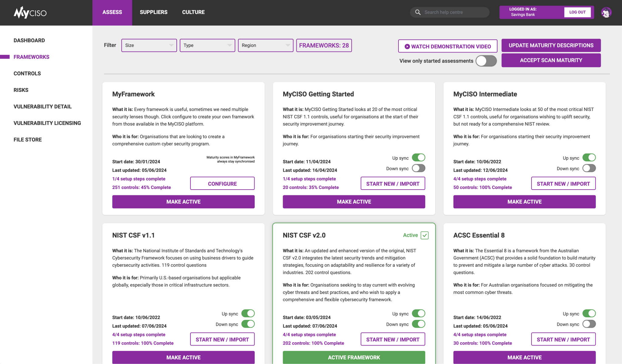Toggle Down sync for NIST CSF v2.0
Screen dimensions: 622x364
tap(419, 324)
